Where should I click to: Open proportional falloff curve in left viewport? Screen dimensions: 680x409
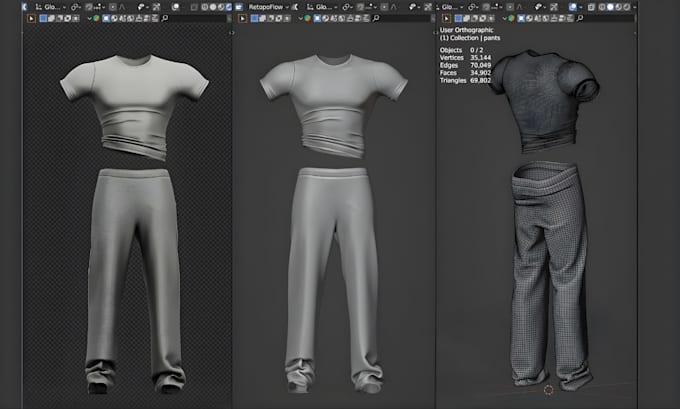point(122,7)
